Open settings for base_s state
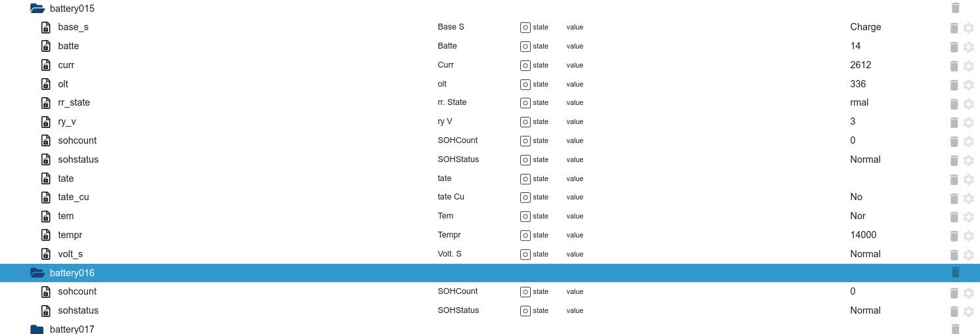The height and width of the screenshot is (334, 980). [968, 28]
